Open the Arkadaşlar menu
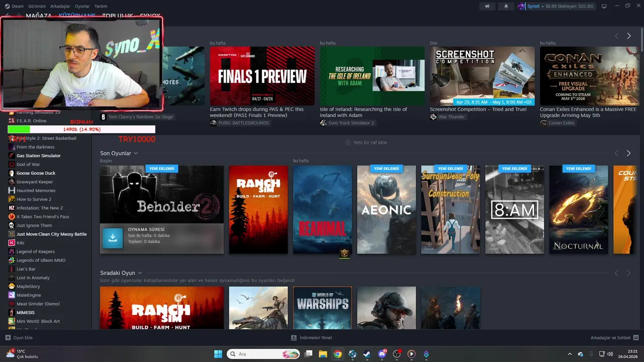This screenshot has height=362, width=644. pos(60,6)
